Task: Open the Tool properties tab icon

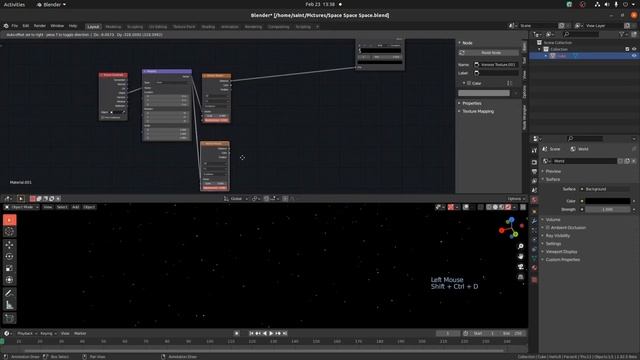Action: click(534, 151)
